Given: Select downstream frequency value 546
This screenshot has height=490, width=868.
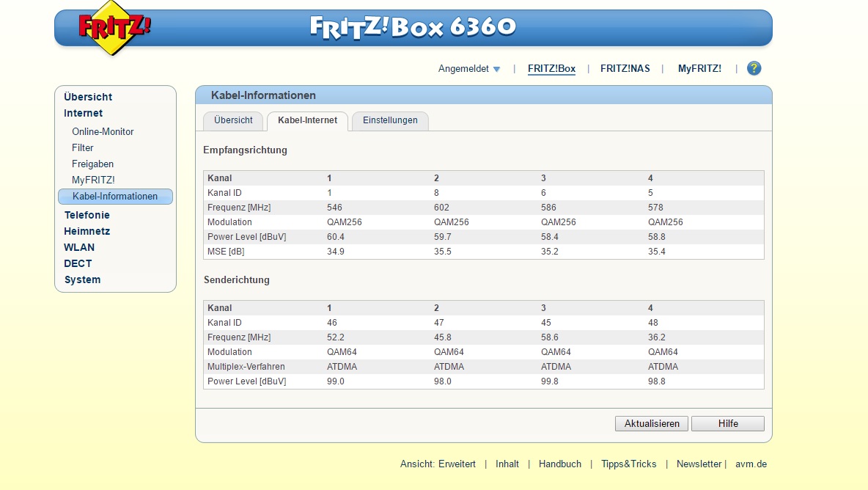Looking at the screenshot, I should pos(334,208).
